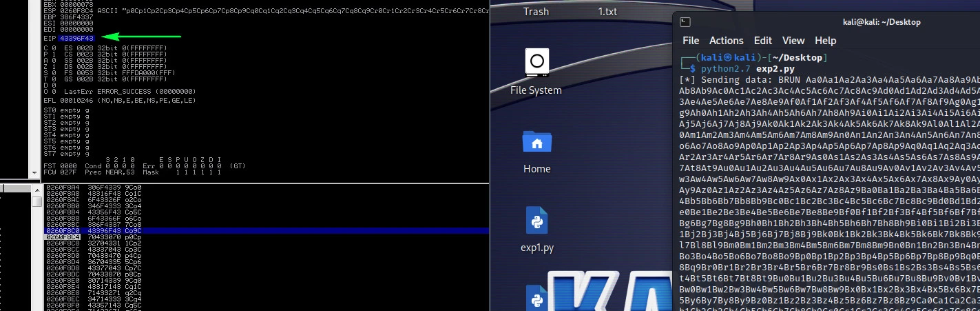Click the stack pane scrollbar thumb
Viewport: 980px width, 311px height.
[36, 200]
